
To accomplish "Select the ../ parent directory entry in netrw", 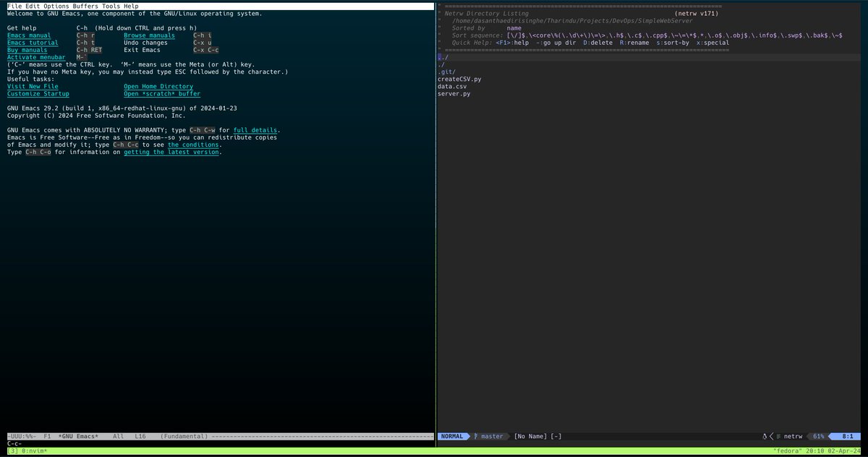I will [443, 57].
